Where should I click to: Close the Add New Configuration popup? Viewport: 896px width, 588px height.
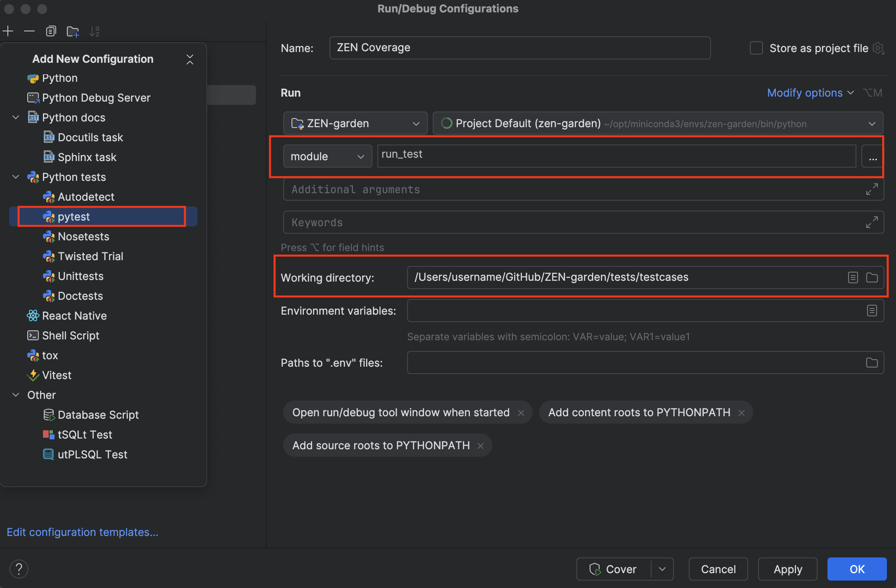190,59
